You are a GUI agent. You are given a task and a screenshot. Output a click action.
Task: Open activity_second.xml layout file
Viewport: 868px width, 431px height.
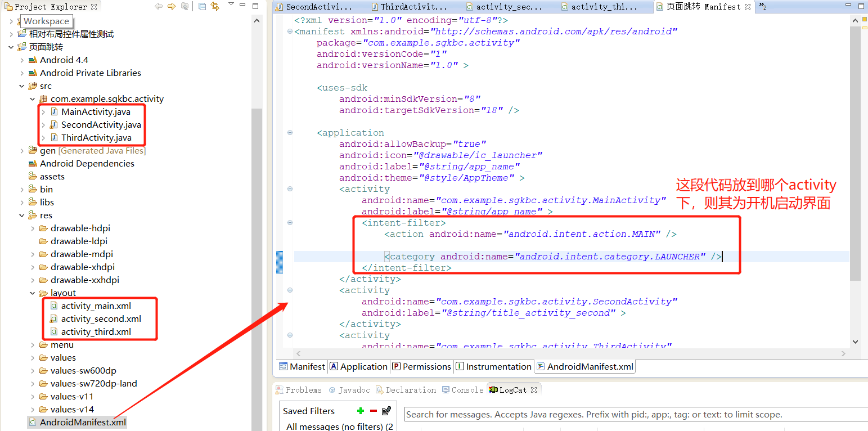[95, 318]
